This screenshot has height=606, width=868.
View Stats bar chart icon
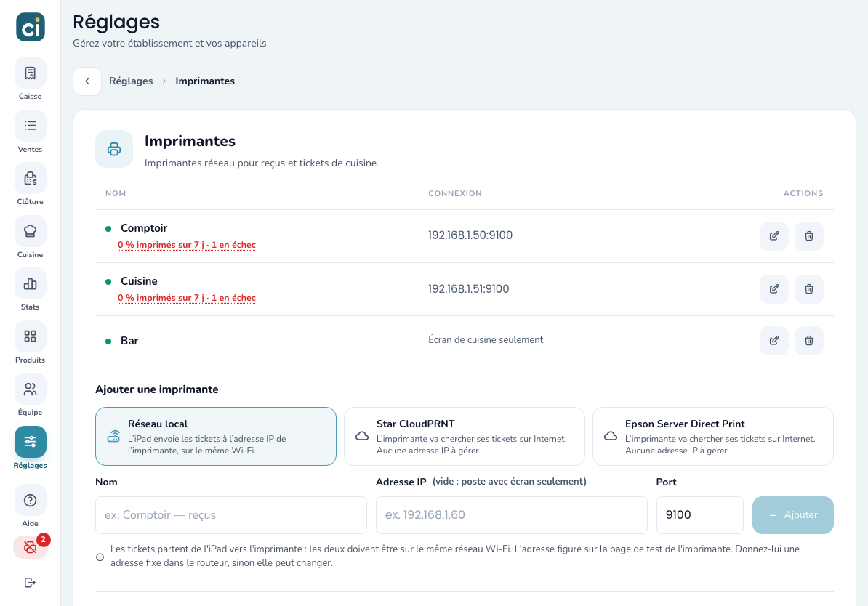(x=30, y=284)
